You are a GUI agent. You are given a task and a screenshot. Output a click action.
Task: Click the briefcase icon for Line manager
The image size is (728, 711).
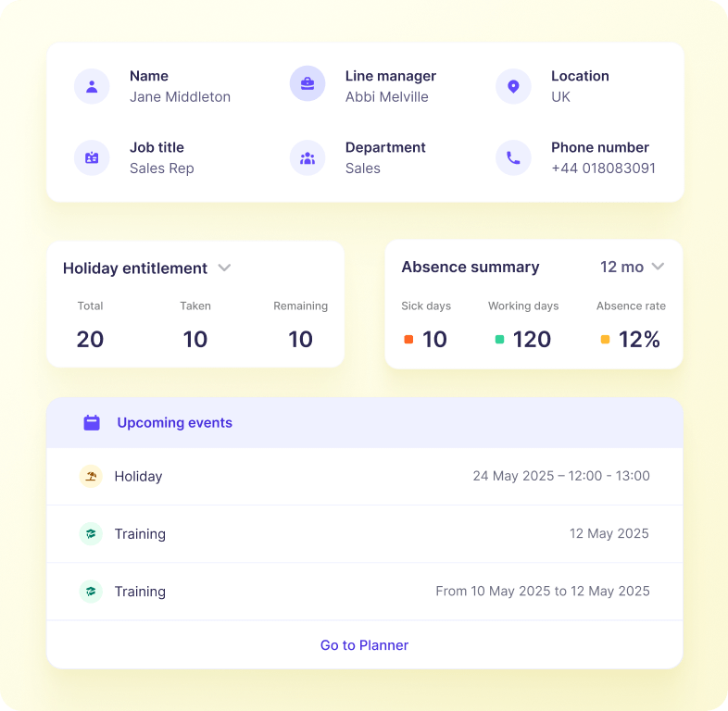(x=308, y=83)
